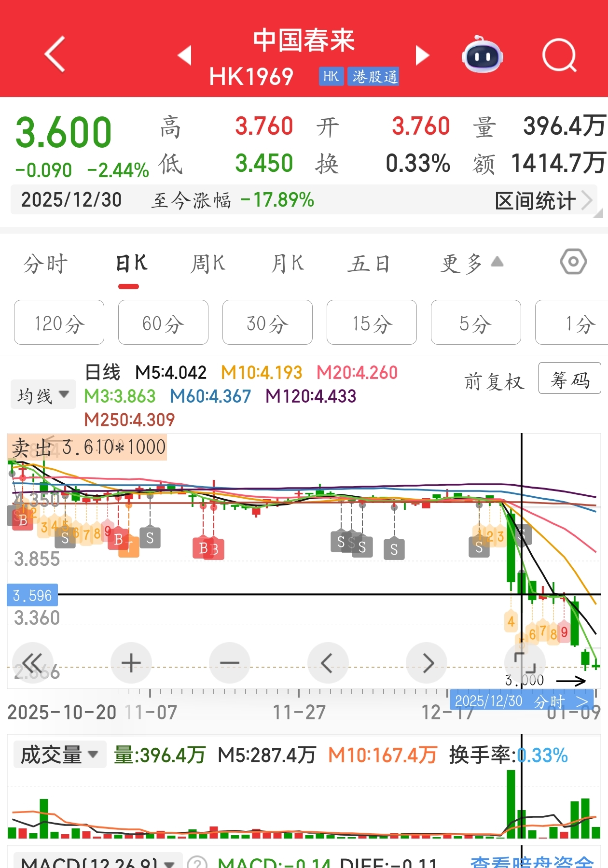The height and width of the screenshot is (868, 608).
Task: Click the M10:4.193 moving average value
Action: 262,372
